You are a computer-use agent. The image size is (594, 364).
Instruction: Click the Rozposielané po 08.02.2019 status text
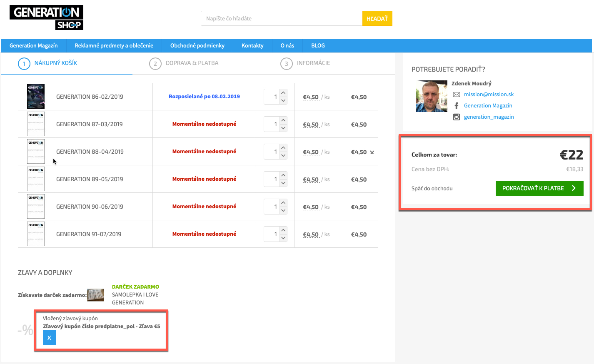[204, 97]
